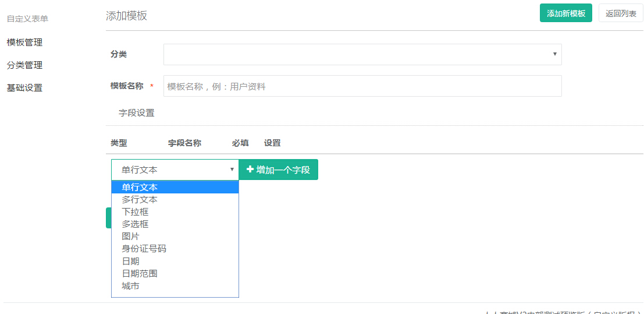
Task: Choose 多选框 from the type list
Action: [135, 224]
